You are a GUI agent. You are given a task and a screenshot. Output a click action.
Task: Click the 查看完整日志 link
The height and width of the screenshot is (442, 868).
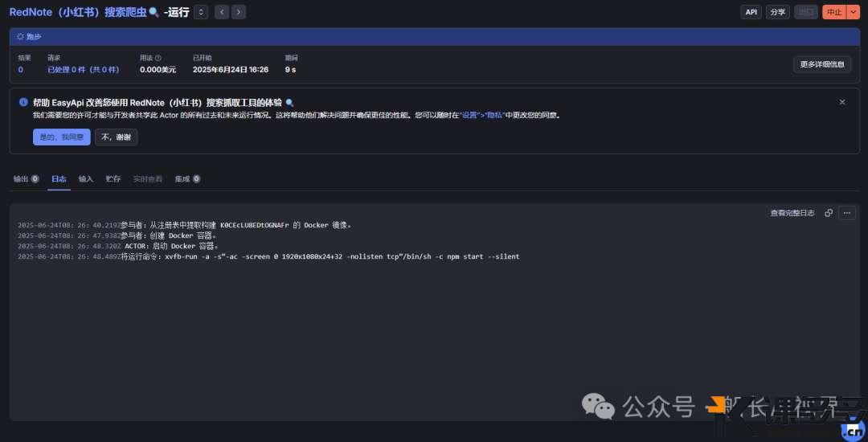pyautogui.click(x=792, y=213)
